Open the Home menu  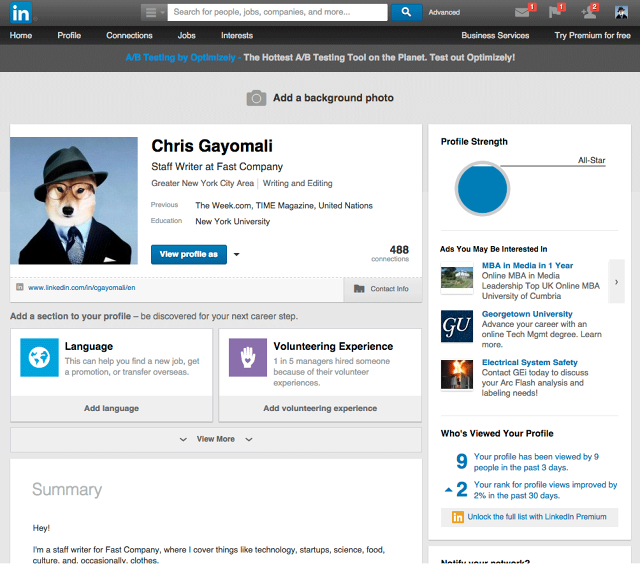point(21,36)
